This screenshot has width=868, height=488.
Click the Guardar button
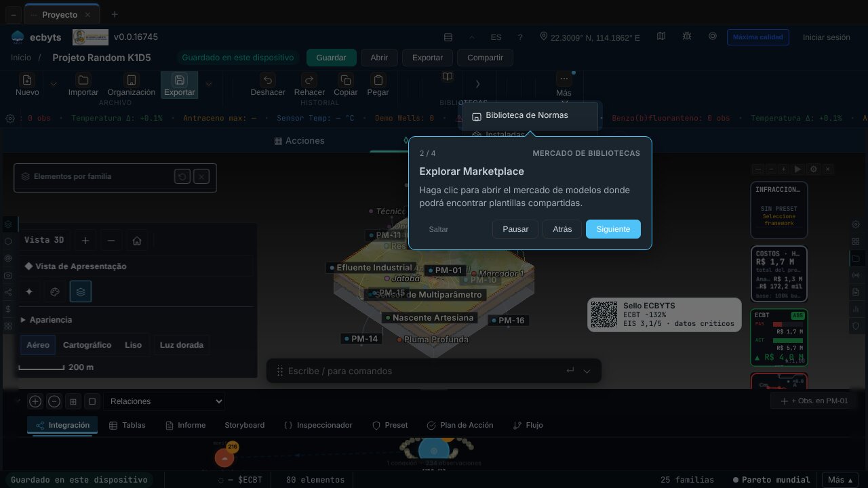331,58
